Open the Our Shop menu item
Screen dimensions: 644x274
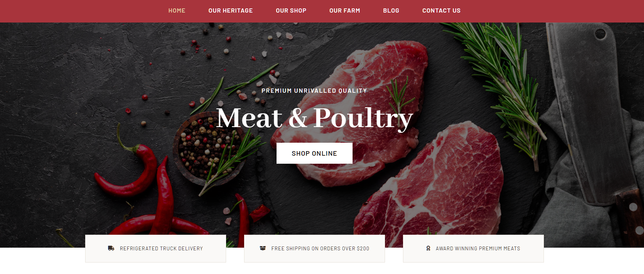(x=291, y=11)
